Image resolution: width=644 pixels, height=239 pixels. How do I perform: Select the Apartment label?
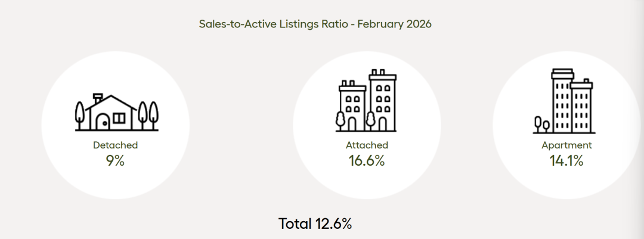tap(566, 145)
